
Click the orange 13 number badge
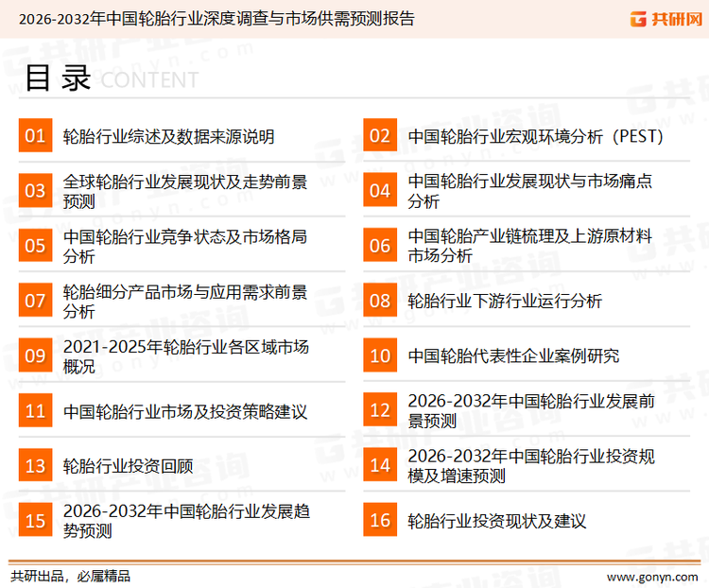click(x=35, y=465)
